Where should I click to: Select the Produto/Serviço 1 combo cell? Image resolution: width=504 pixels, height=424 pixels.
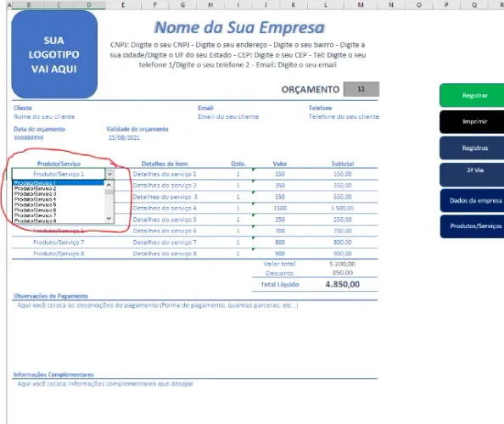point(59,174)
